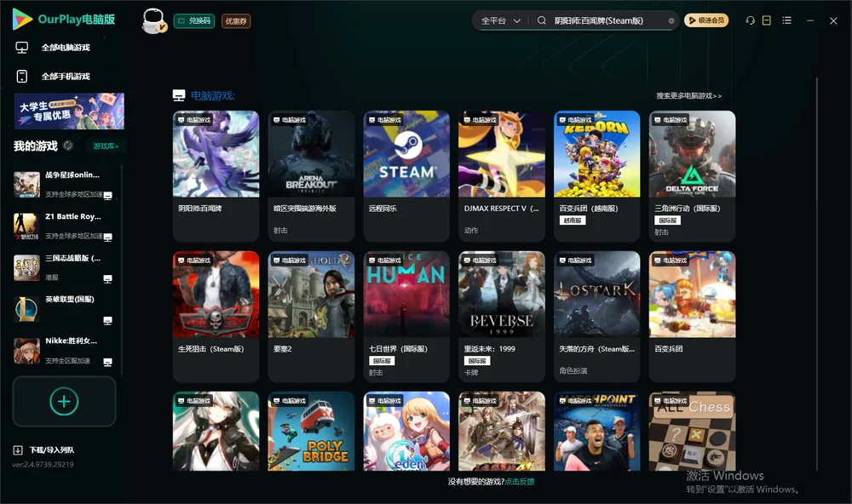Open the main menu list icon
The image size is (852, 504).
786,20
